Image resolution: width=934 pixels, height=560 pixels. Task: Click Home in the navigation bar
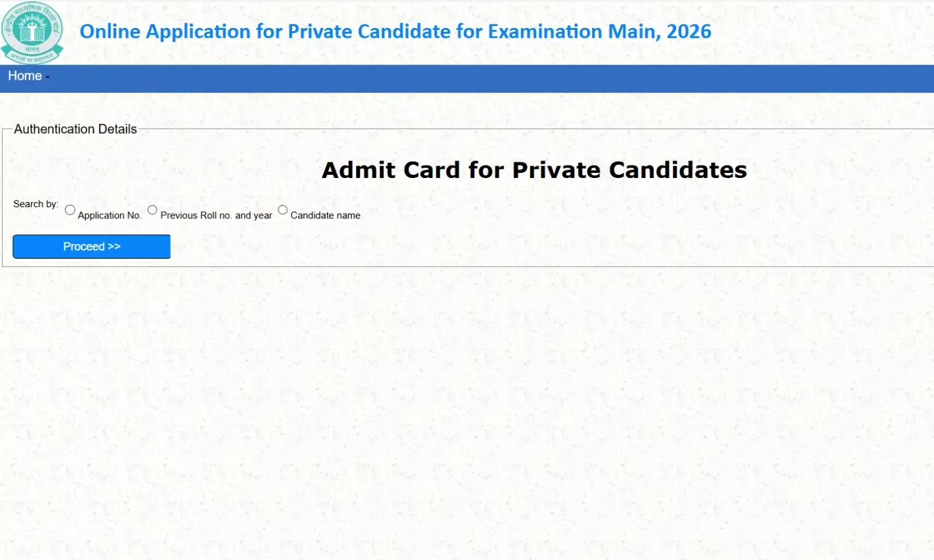tap(25, 76)
